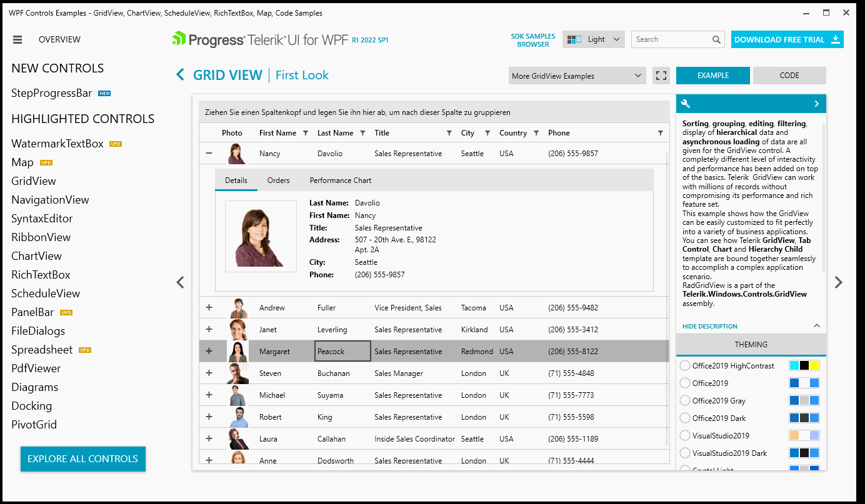Go back using the arrow by GRID VIEW
Screen dimensions: 865x504
tap(181, 75)
